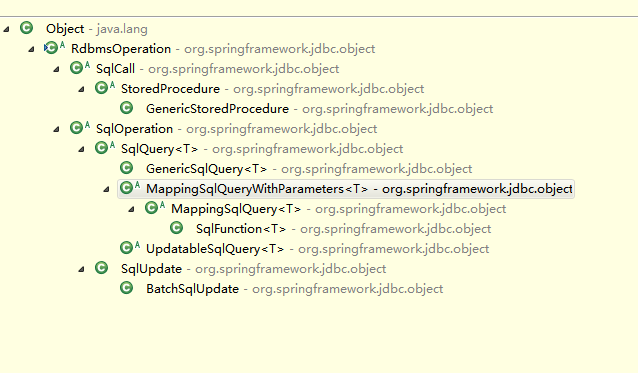Select the highlighted MappingSqlQueryWithParameters<T> entry
The width and height of the screenshot is (638, 373).
tap(346, 189)
